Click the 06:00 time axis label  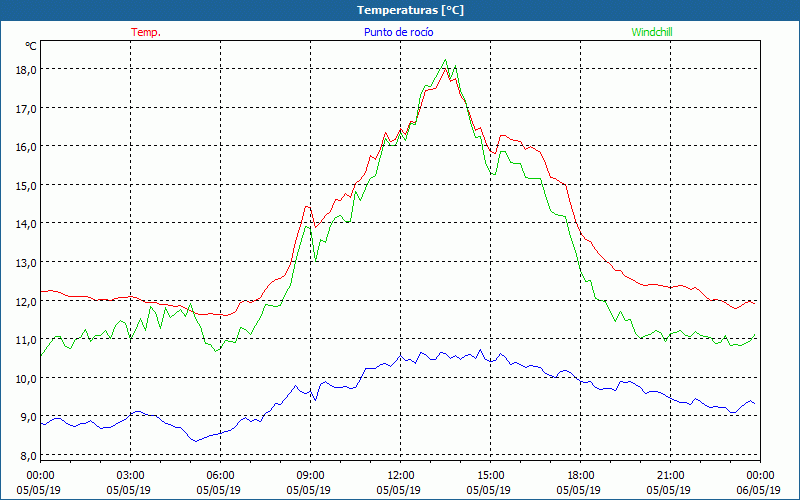click(x=220, y=476)
